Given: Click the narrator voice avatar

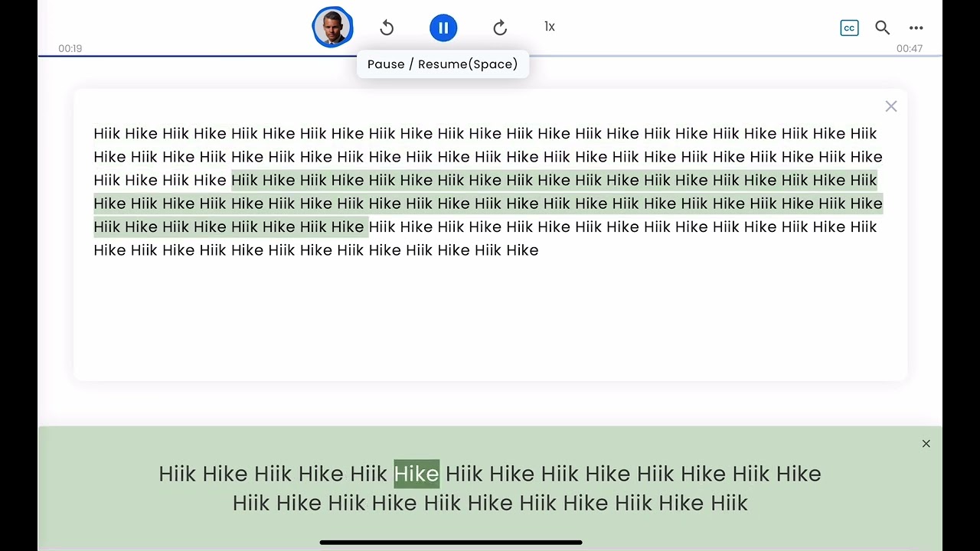Looking at the screenshot, I should (332, 28).
